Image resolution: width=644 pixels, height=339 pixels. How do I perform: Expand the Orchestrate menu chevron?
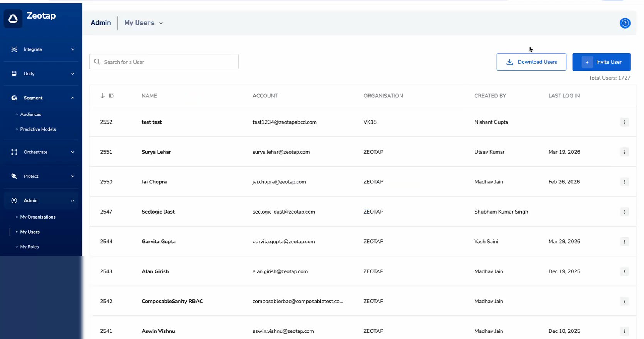[x=72, y=152]
